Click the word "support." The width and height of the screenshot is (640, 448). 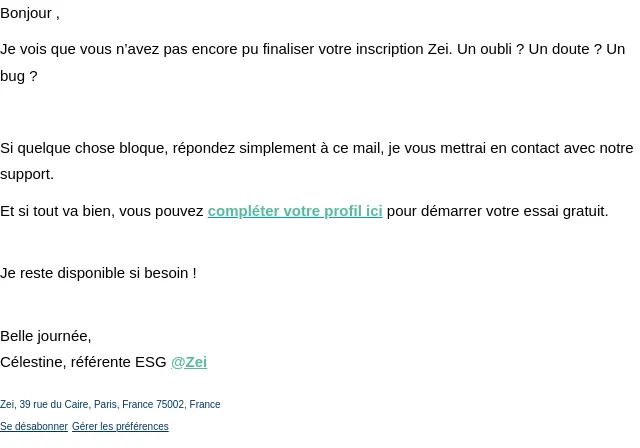pos(27,175)
